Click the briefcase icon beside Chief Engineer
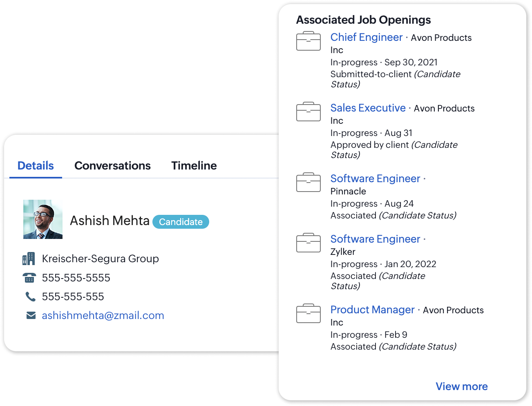This screenshot has width=532, height=406. pos(308,41)
